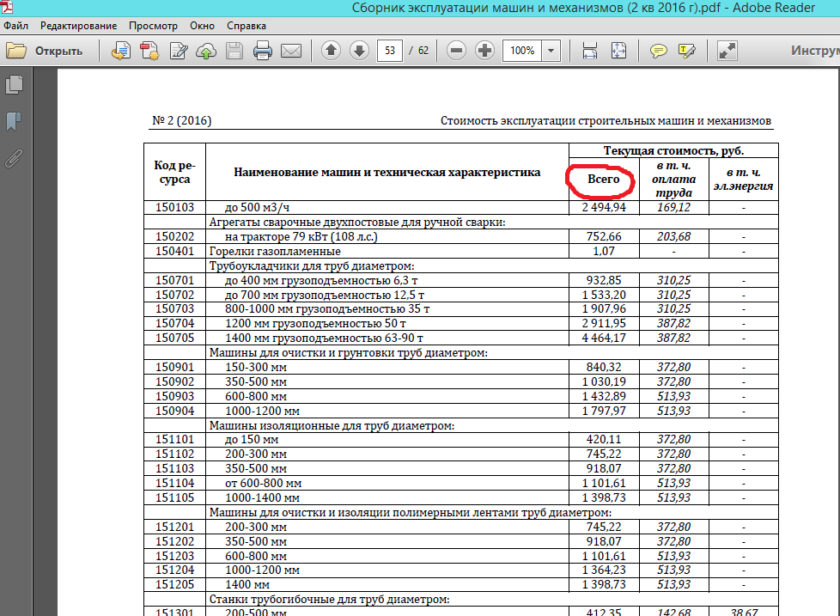Click the save file floppy disk icon
The image size is (840, 616).
234,51
